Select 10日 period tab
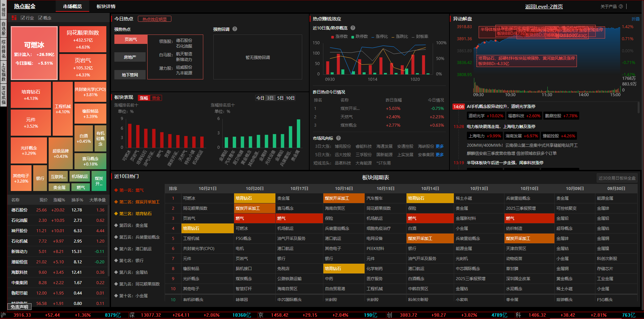 [x=290, y=98]
